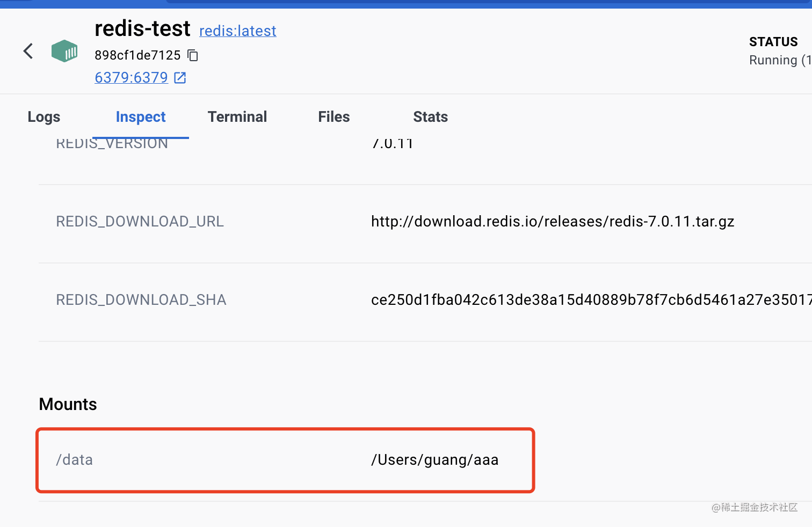Open the redis:latest image link
Viewport: 812px width, 527px height.
point(237,31)
